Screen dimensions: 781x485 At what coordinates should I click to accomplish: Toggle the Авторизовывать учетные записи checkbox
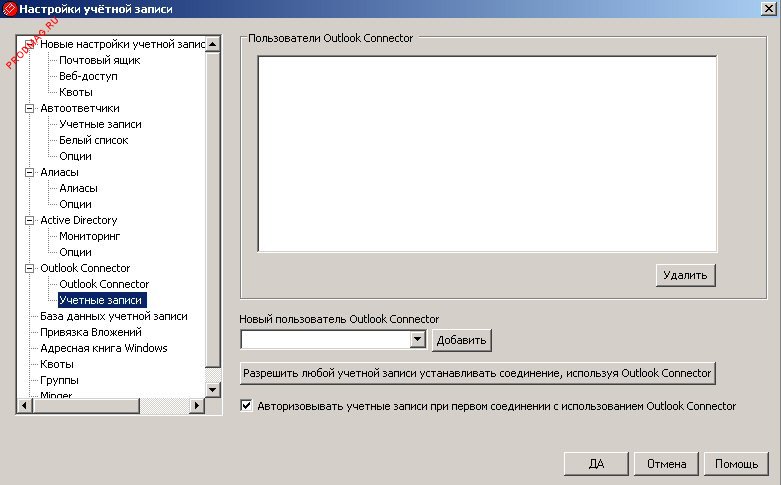click(247, 407)
